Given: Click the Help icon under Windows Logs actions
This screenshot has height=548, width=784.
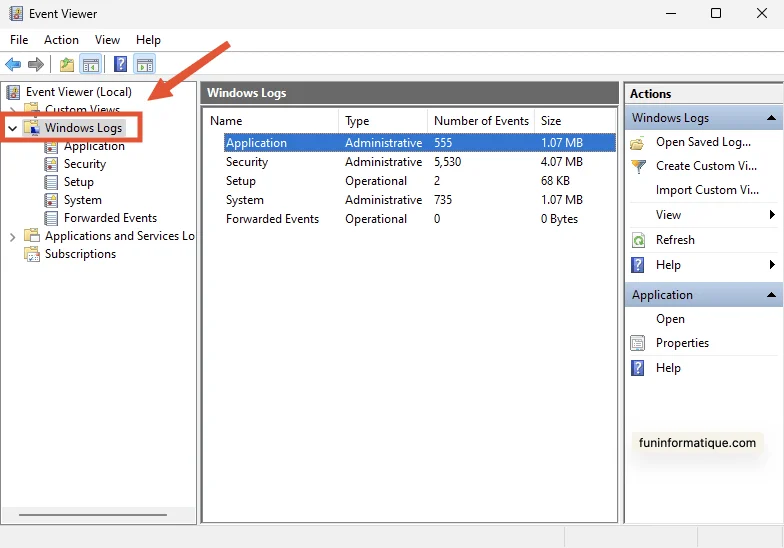Looking at the screenshot, I should tap(638, 264).
